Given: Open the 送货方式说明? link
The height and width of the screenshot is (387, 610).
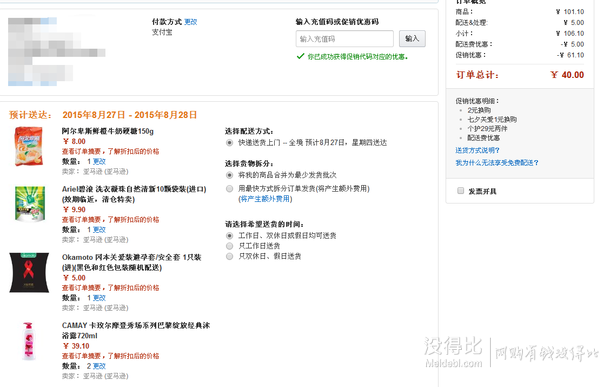Looking at the screenshot, I should (477, 150).
